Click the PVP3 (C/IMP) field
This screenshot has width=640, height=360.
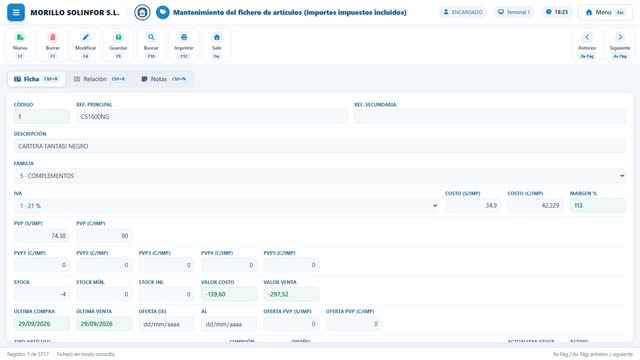167,265
